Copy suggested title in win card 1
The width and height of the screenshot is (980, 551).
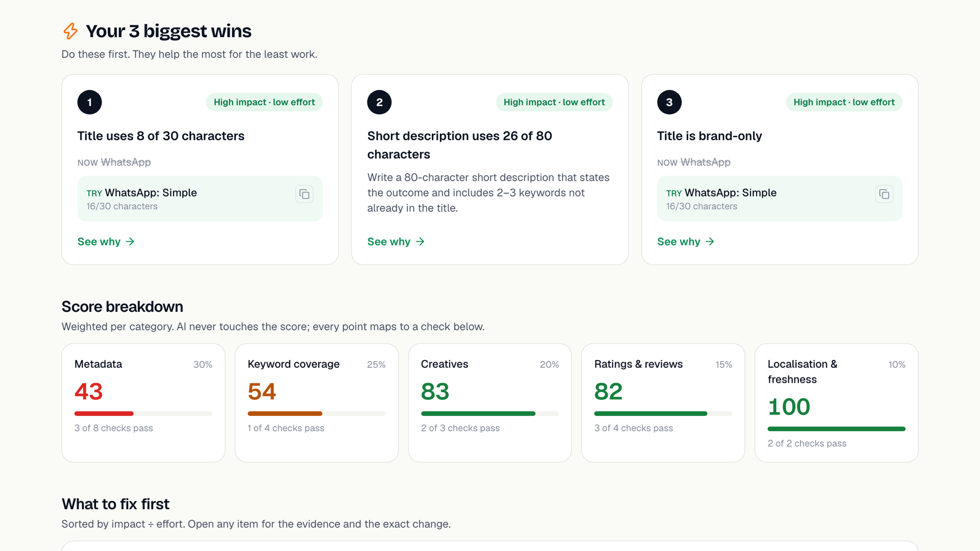[x=304, y=194]
